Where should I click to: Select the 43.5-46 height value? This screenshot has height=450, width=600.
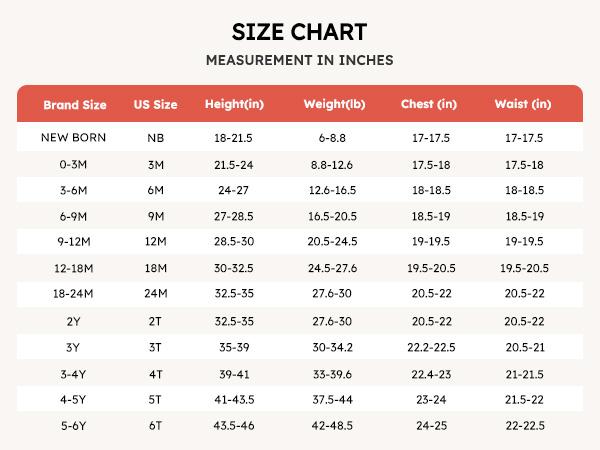pyautogui.click(x=233, y=425)
